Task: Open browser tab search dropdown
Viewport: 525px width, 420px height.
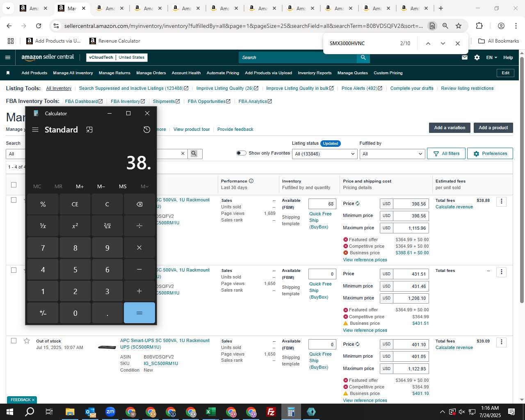Action: point(8,8)
